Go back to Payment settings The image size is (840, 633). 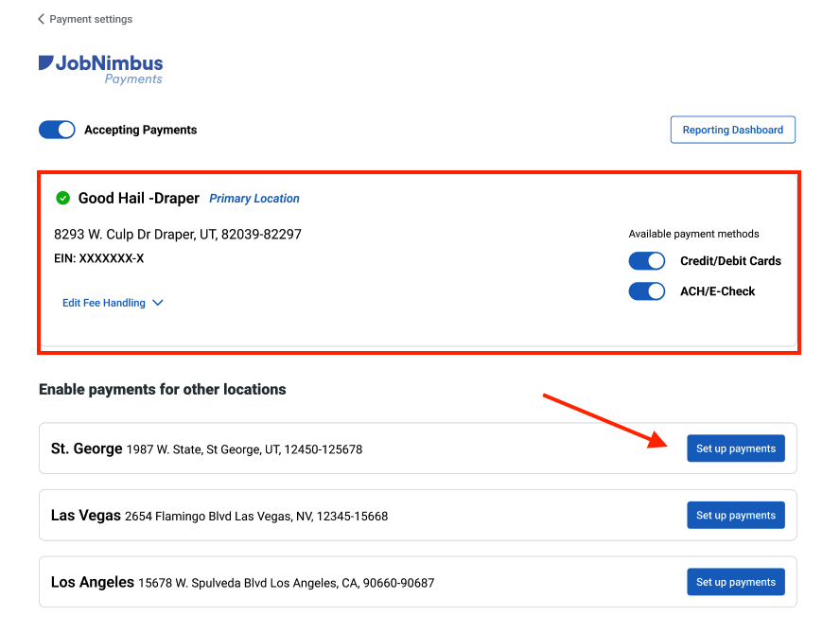pyautogui.click(x=85, y=18)
